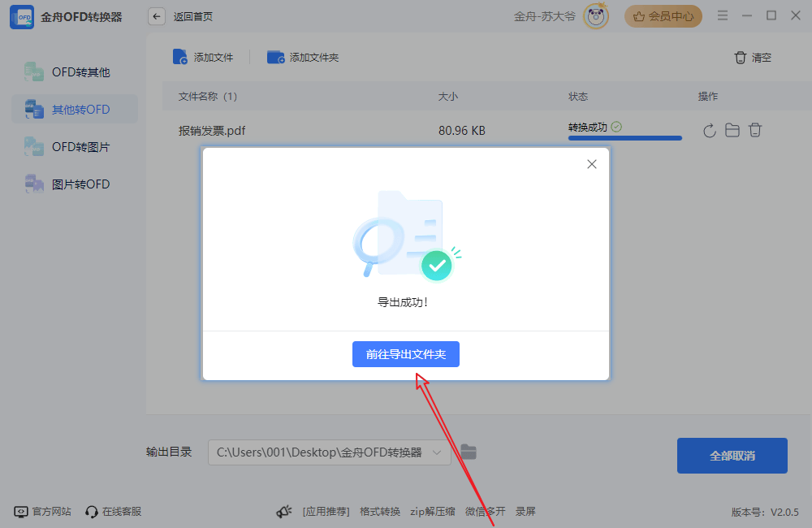Click the 全部取消 cancel all button
The height and width of the screenshot is (528, 812).
[732, 456]
